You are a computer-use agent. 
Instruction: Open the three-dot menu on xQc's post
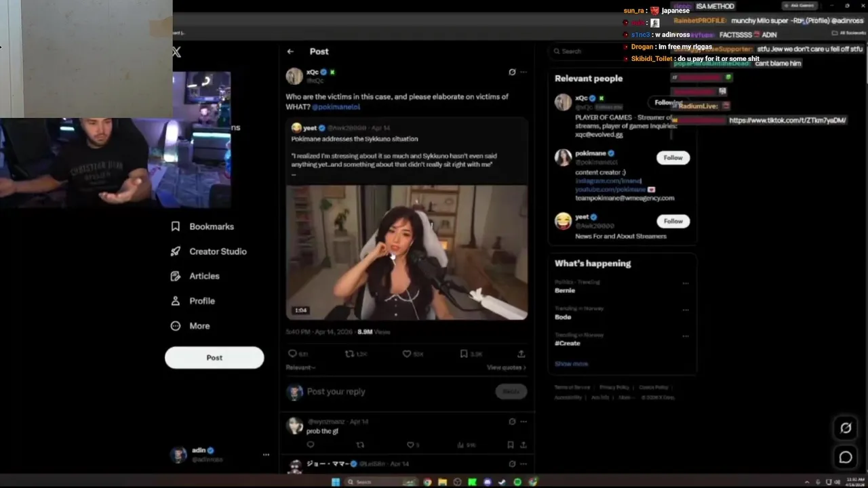523,72
